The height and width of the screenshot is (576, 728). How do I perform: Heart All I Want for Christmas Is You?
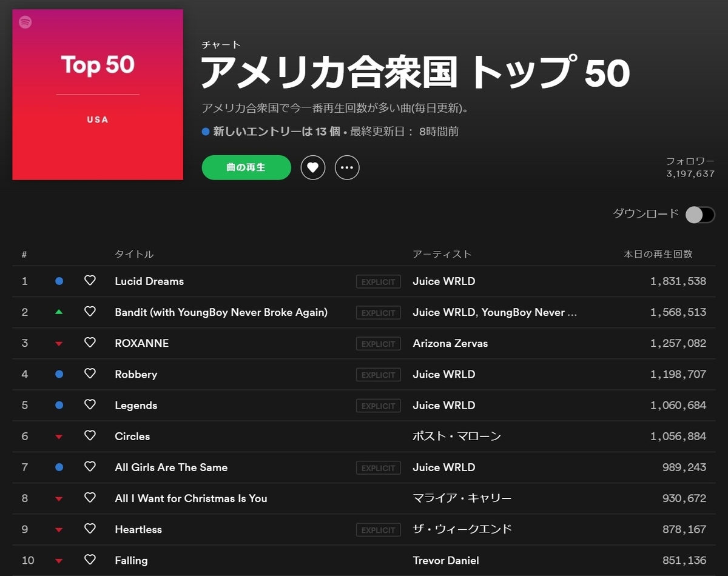(90, 498)
